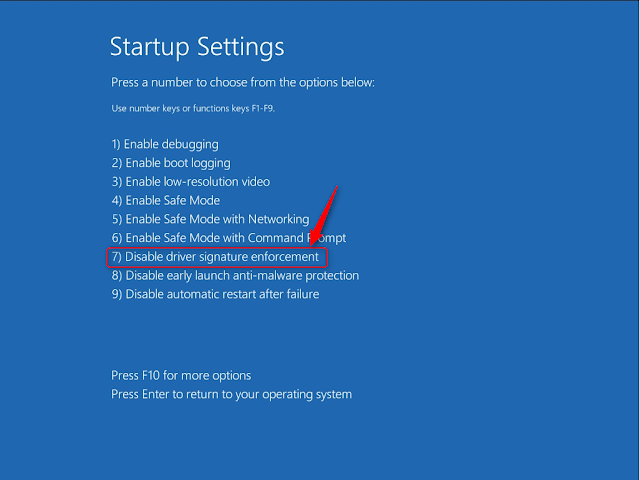Select Enable low-resolution video option

coord(191,182)
